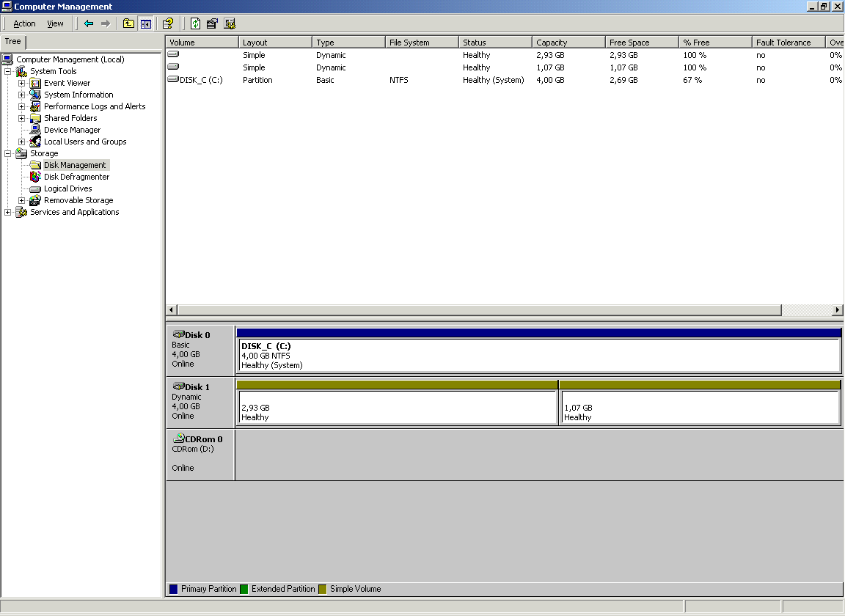845x616 pixels.
Task: Open the View menu
Action: [55, 23]
